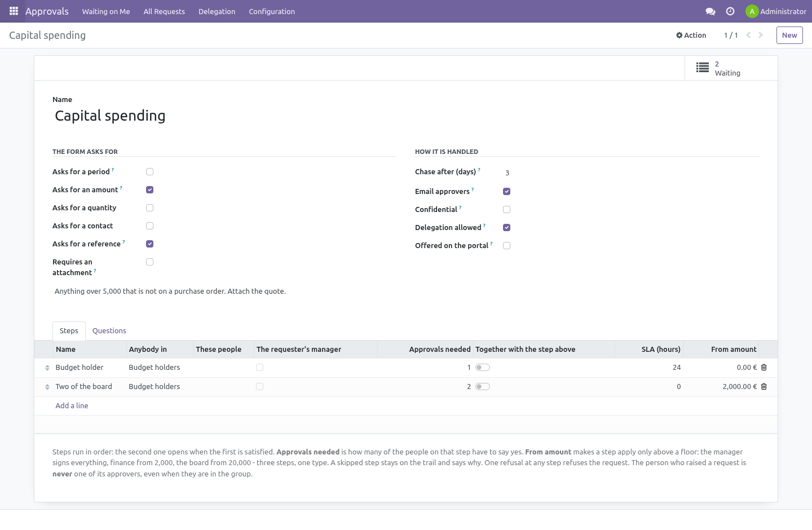Tick the Confidential checkbox

(x=506, y=210)
